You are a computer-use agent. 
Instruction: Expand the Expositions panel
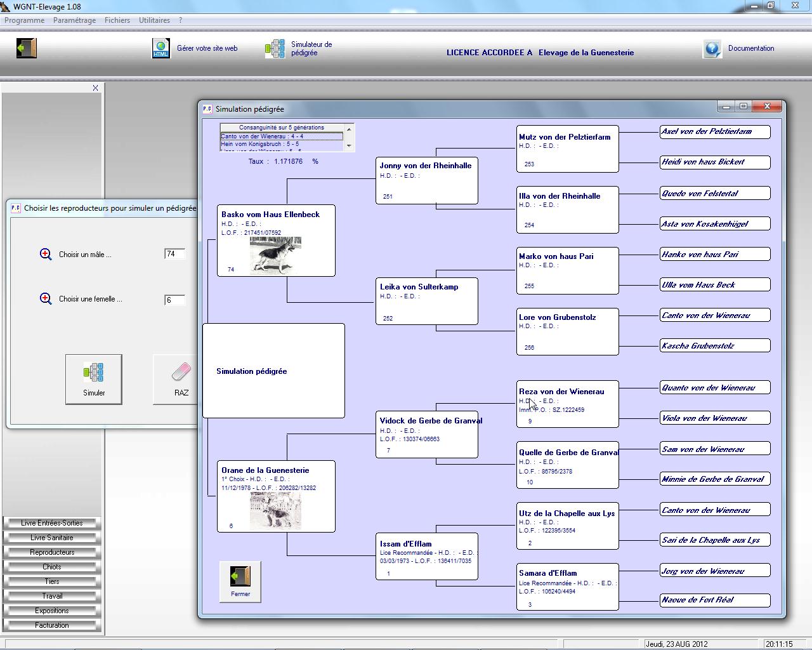(x=52, y=611)
